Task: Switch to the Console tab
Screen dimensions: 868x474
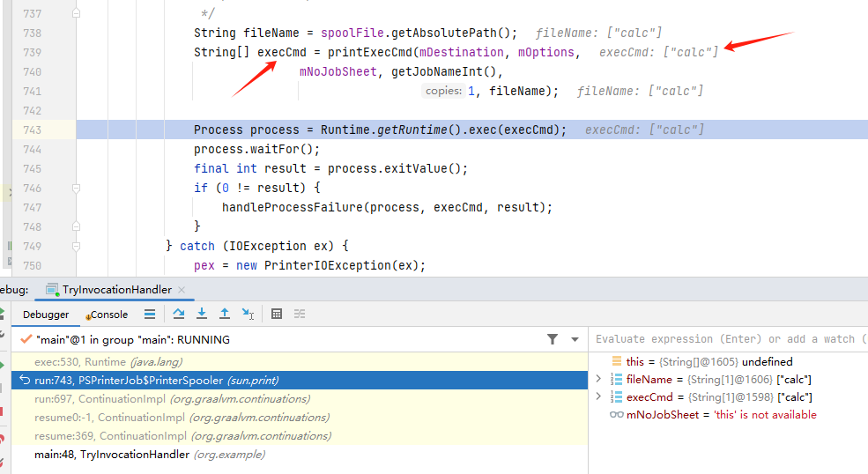Action: tap(107, 315)
